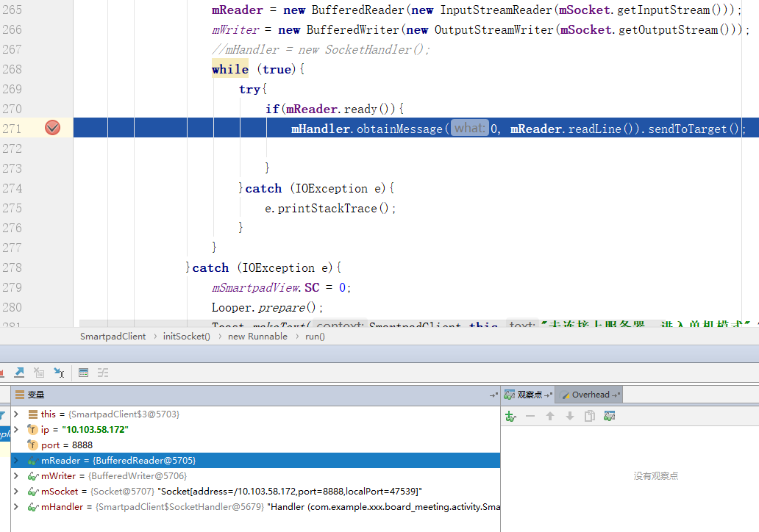Image resolution: width=759 pixels, height=532 pixels.
Task: Expand the mReader variable node
Action: [x=16, y=461]
